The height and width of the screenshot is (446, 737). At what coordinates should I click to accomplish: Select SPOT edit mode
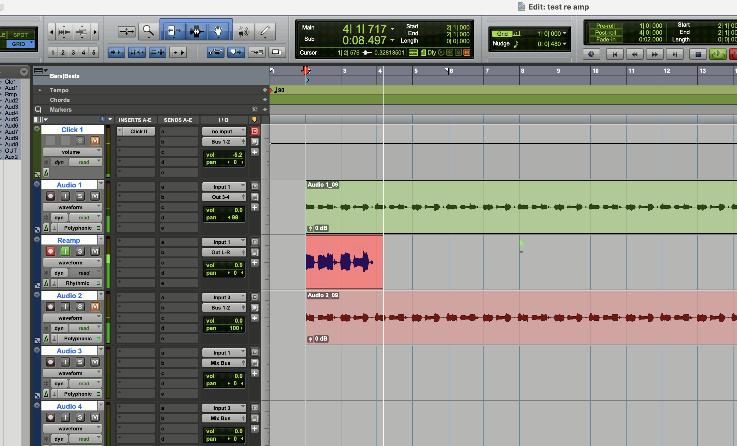tap(21, 35)
